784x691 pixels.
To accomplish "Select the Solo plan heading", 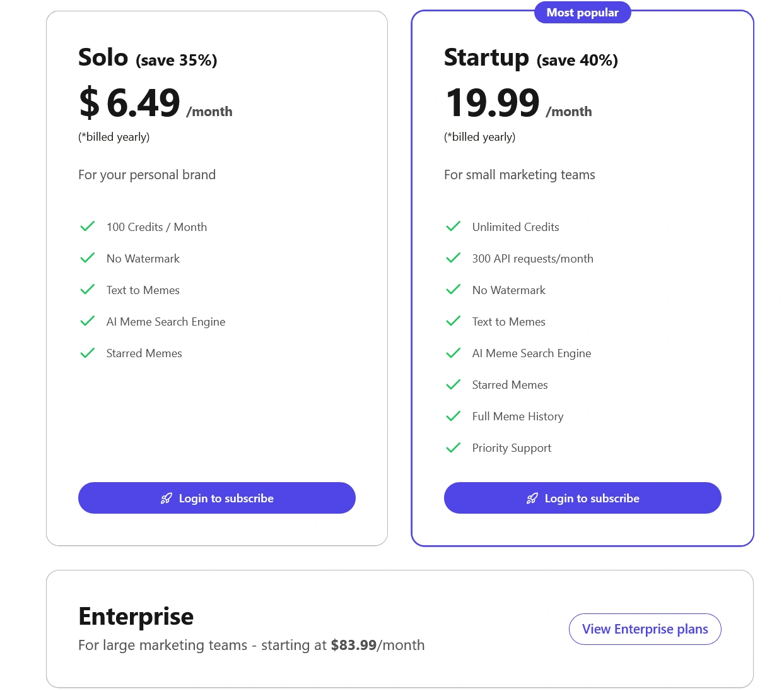I will pyautogui.click(x=103, y=57).
